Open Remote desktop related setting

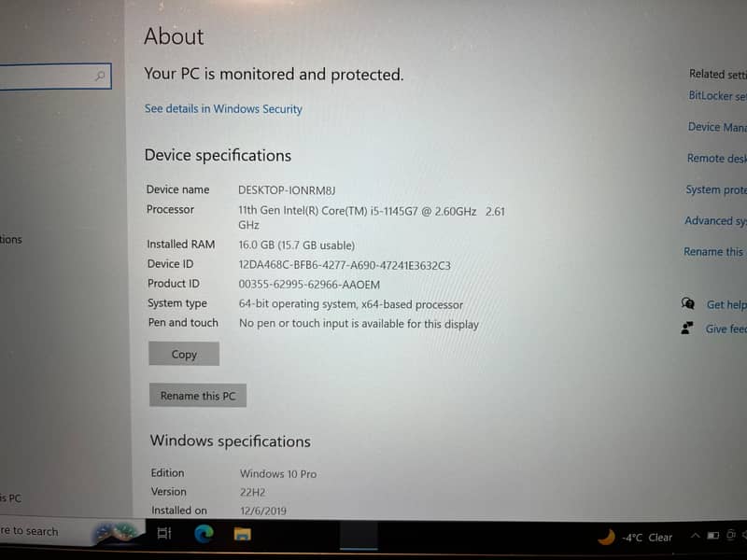pos(717,159)
